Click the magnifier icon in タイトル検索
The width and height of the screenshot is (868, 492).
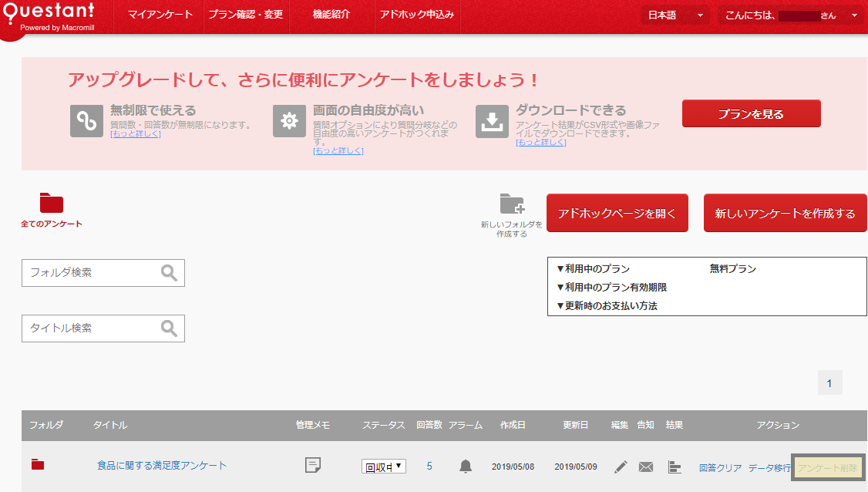coord(169,329)
